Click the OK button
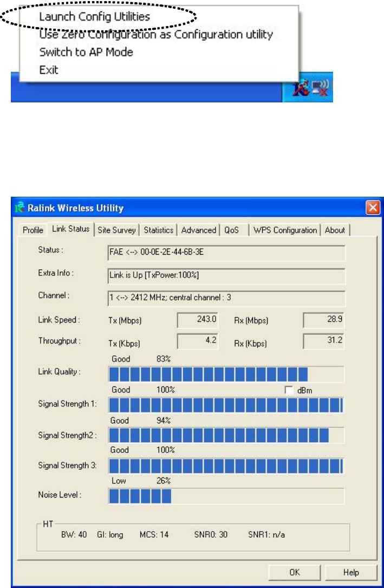 [295, 573]
